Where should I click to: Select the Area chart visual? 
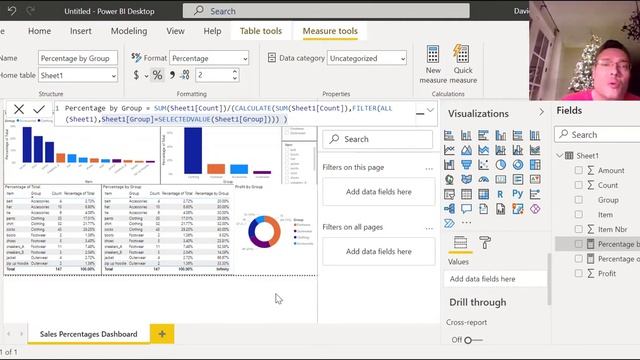pos(466,150)
